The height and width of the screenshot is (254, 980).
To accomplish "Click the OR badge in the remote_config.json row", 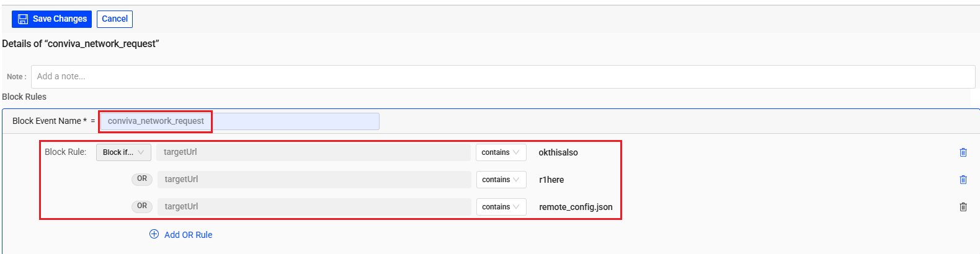I will pyautogui.click(x=142, y=206).
